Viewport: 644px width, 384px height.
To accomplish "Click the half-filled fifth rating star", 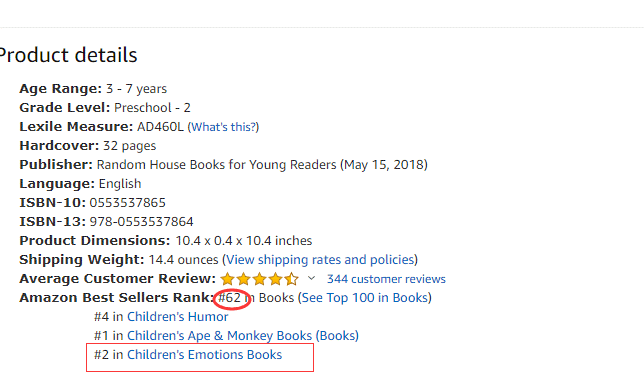I will [292, 279].
